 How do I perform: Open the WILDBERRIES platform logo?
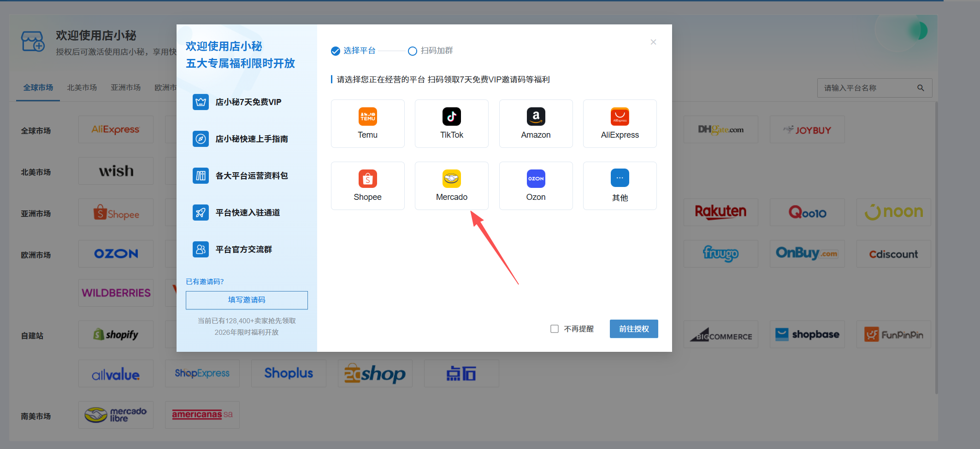point(116,293)
